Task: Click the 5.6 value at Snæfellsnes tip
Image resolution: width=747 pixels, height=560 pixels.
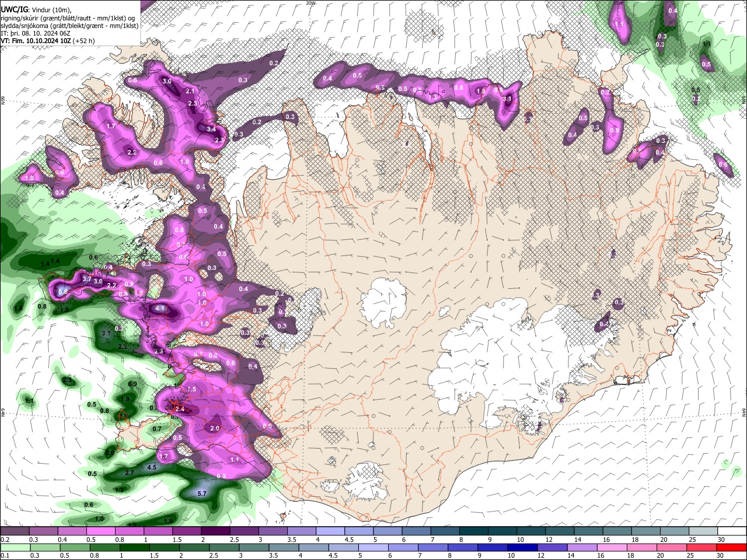Action: (64, 292)
